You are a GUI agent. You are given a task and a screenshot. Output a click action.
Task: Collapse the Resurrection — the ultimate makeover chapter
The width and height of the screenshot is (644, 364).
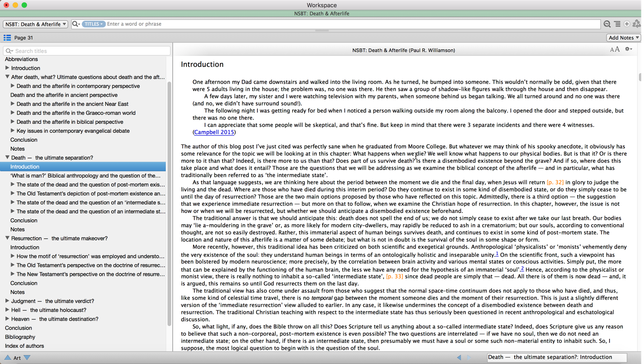coord(7,238)
